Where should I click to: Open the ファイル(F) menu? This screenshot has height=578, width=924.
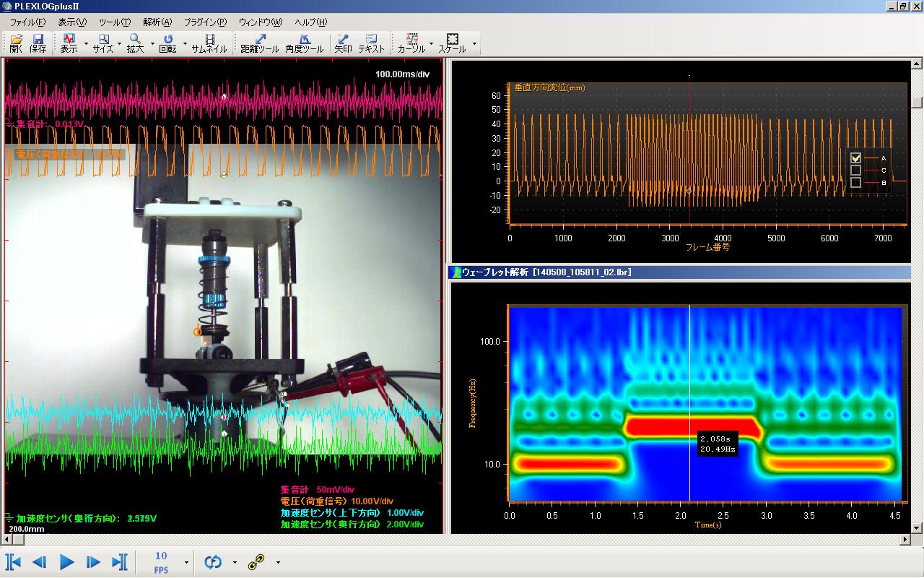27,22
